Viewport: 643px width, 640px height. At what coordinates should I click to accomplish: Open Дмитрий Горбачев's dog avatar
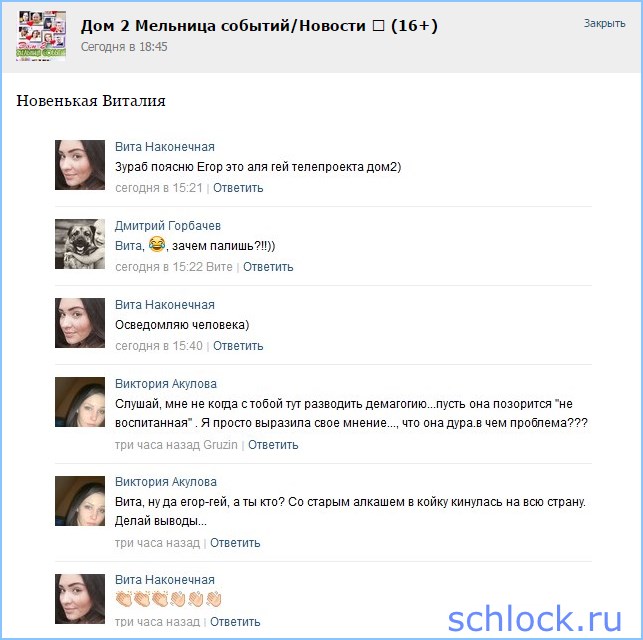point(80,244)
